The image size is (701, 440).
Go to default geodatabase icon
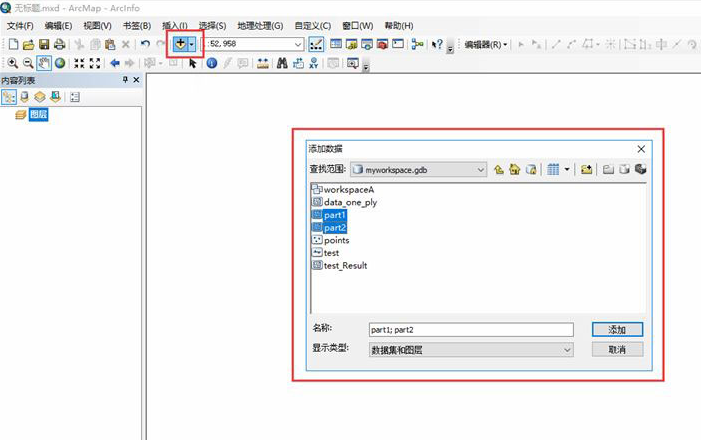(531, 169)
